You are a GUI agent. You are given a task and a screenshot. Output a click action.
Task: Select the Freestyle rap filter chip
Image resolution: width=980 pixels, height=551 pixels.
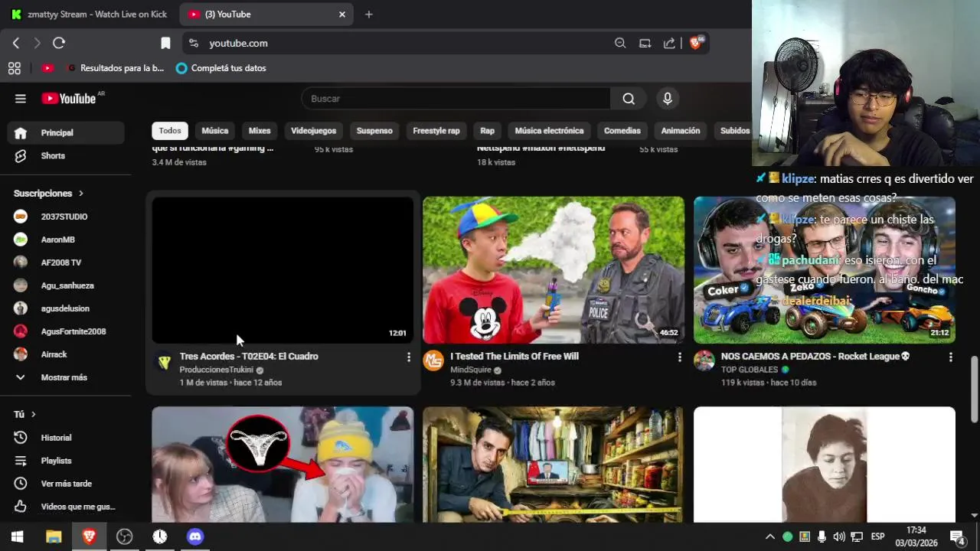pos(436,131)
